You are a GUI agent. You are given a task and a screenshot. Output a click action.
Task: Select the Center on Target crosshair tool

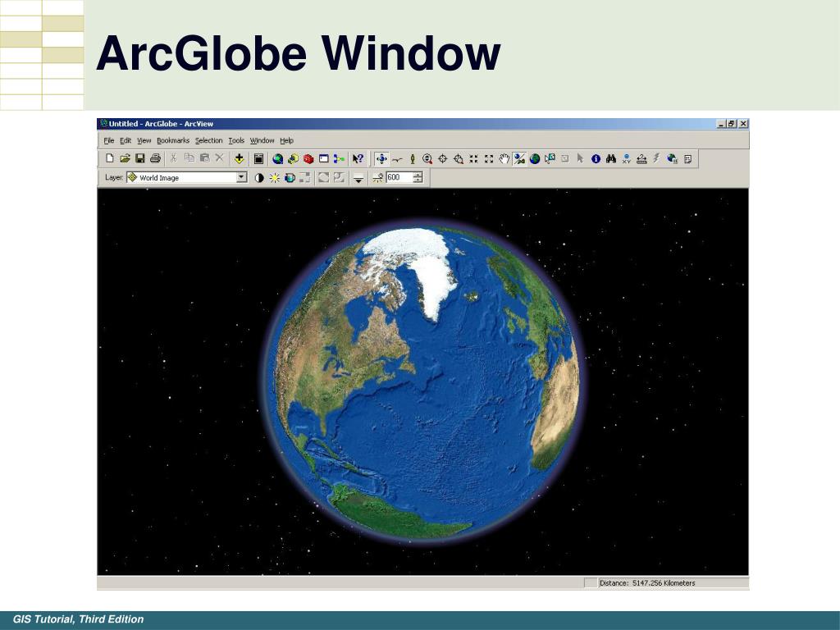[442, 158]
